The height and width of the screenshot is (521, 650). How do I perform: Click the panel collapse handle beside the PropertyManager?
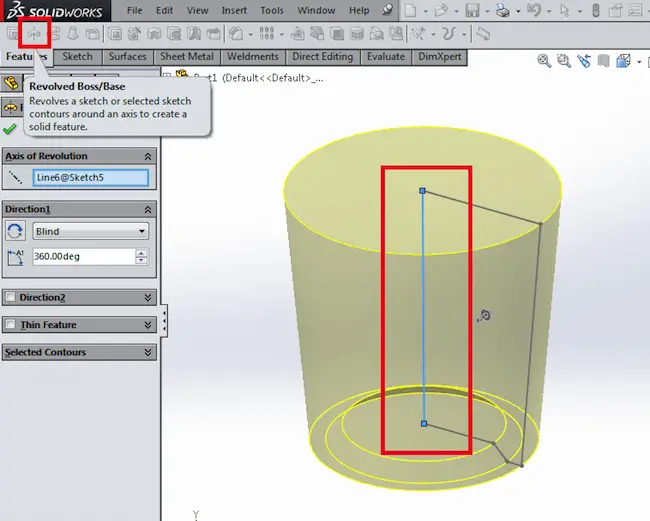point(165,321)
